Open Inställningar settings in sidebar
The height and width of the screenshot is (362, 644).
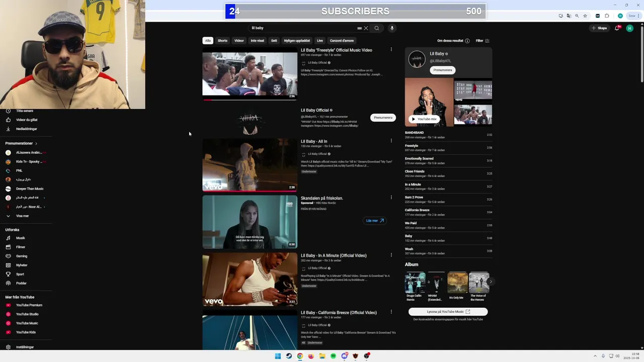click(x=25, y=347)
